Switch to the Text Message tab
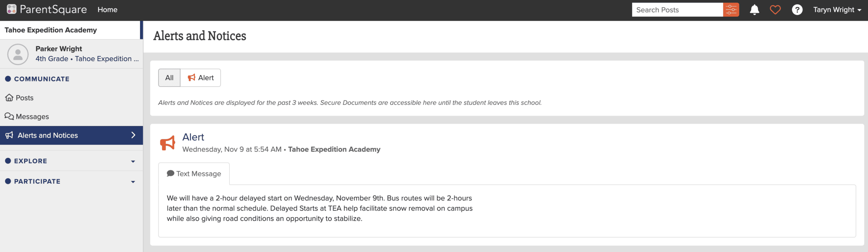 pos(194,174)
